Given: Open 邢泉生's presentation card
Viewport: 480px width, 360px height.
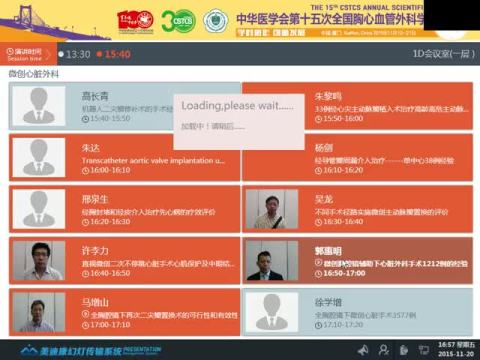Looking at the screenshot, I should pyautogui.click(x=124, y=209).
